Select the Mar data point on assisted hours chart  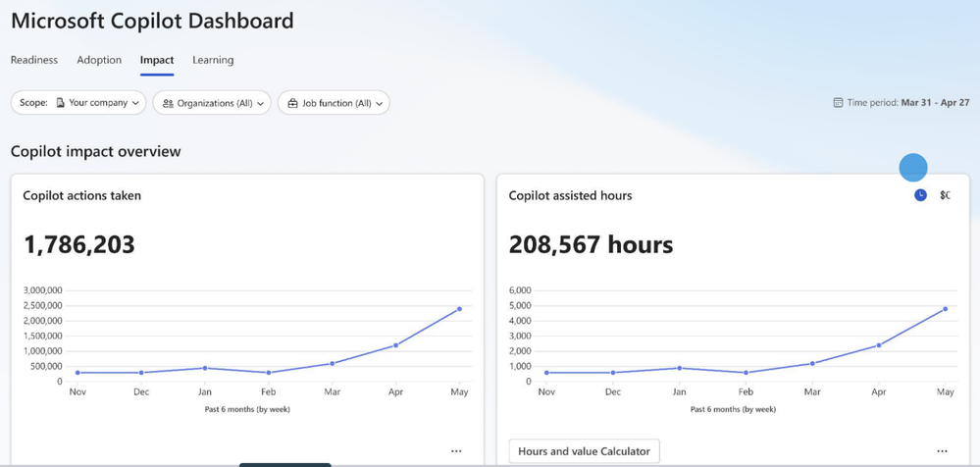[x=812, y=363]
